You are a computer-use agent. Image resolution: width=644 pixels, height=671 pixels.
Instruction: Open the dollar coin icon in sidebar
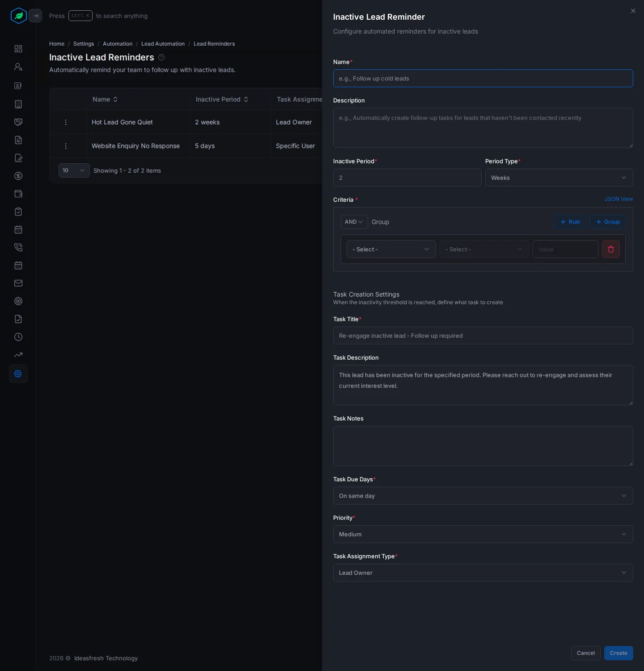coord(18,176)
